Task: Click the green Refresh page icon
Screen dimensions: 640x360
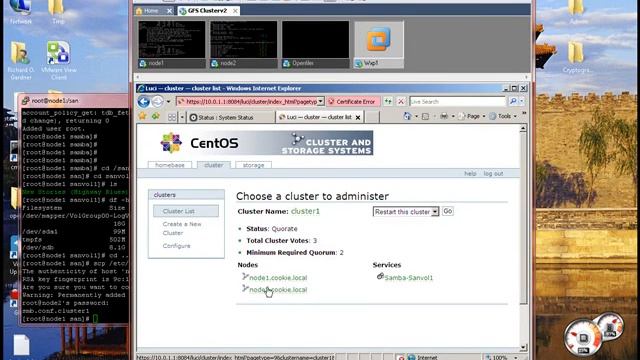Action: (x=388, y=102)
